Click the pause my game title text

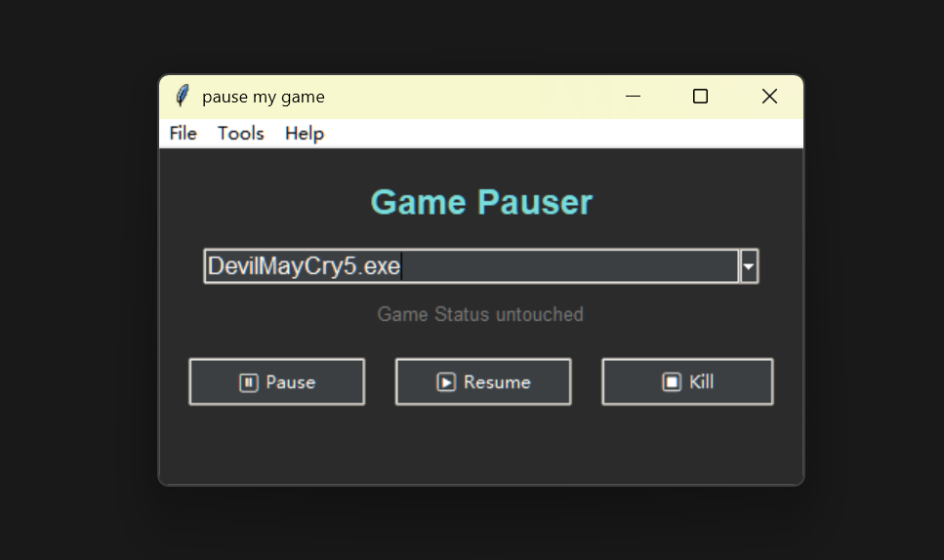pos(264,97)
